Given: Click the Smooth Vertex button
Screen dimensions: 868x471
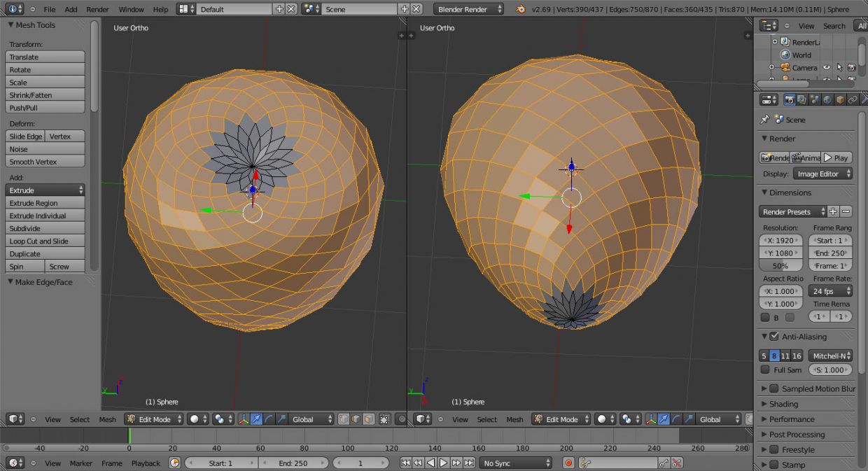Looking at the screenshot, I should 45,162.
